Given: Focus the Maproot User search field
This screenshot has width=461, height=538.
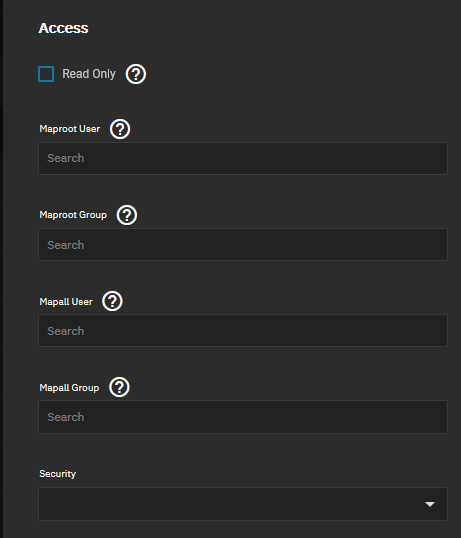Looking at the screenshot, I should pyautogui.click(x=243, y=158).
